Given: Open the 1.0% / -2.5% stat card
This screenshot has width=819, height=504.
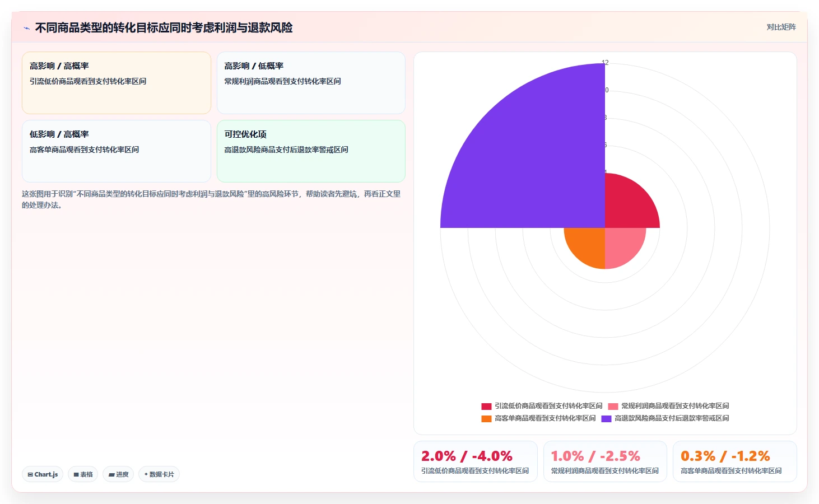Looking at the screenshot, I should pos(605,461).
